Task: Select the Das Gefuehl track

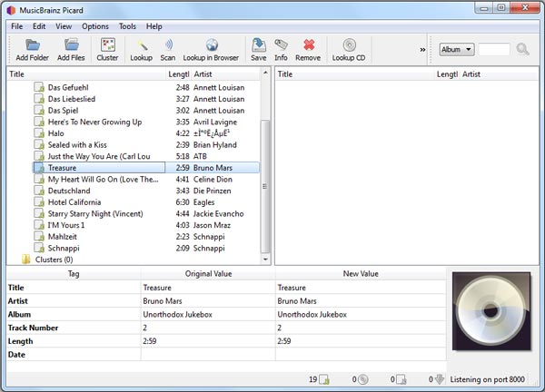Action: pos(146,87)
